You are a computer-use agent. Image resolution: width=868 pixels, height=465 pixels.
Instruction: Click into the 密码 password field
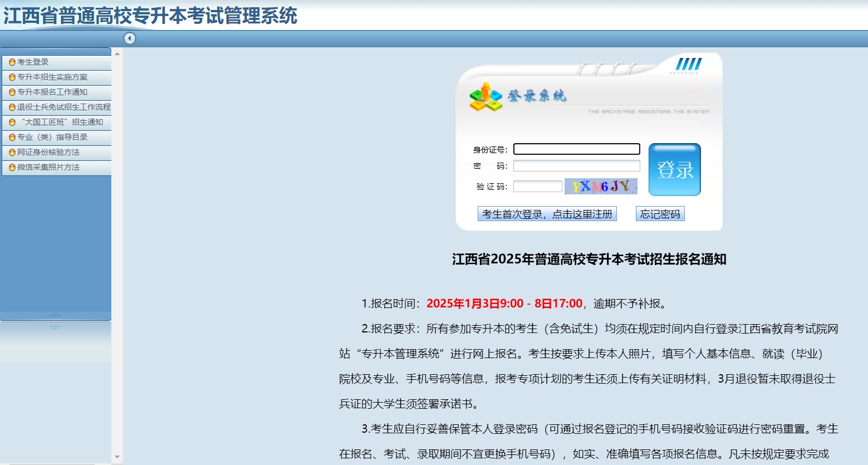pos(576,166)
